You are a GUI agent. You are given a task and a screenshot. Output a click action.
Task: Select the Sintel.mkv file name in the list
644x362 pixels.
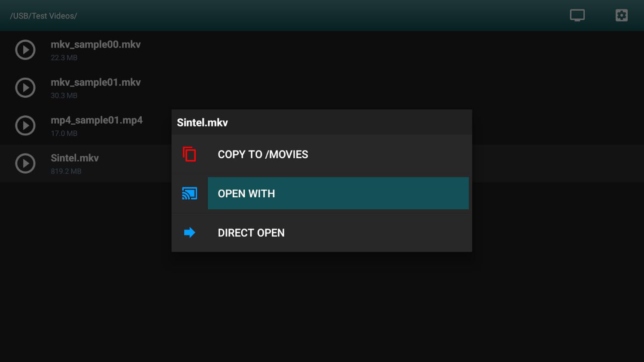tap(75, 158)
